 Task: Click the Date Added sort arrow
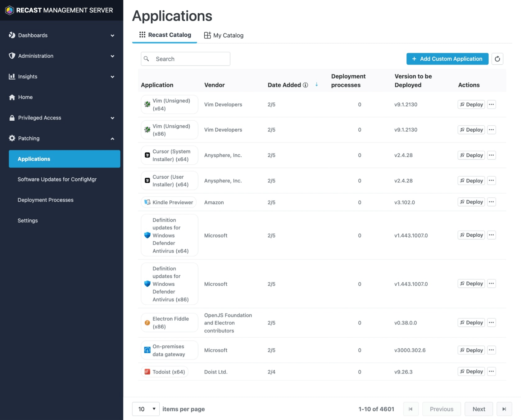click(x=316, y=84)
